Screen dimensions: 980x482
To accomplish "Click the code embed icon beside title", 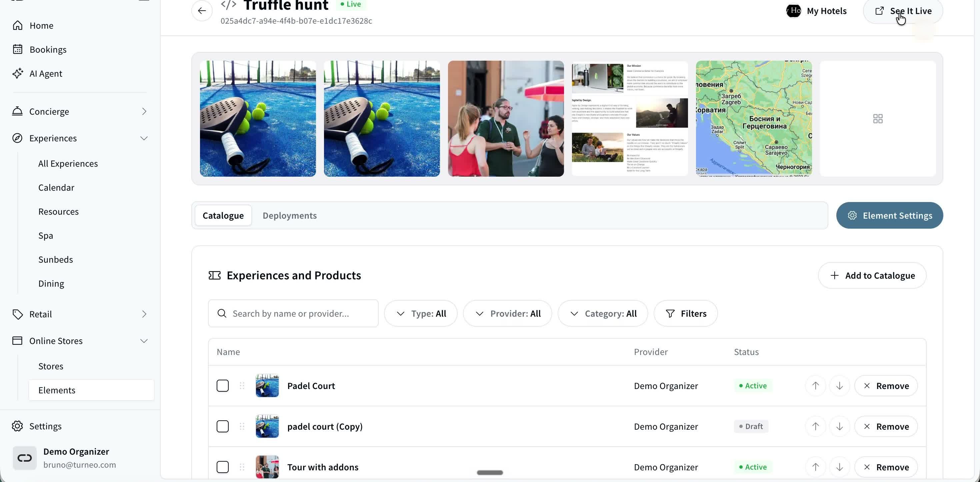I will [229, 5].
